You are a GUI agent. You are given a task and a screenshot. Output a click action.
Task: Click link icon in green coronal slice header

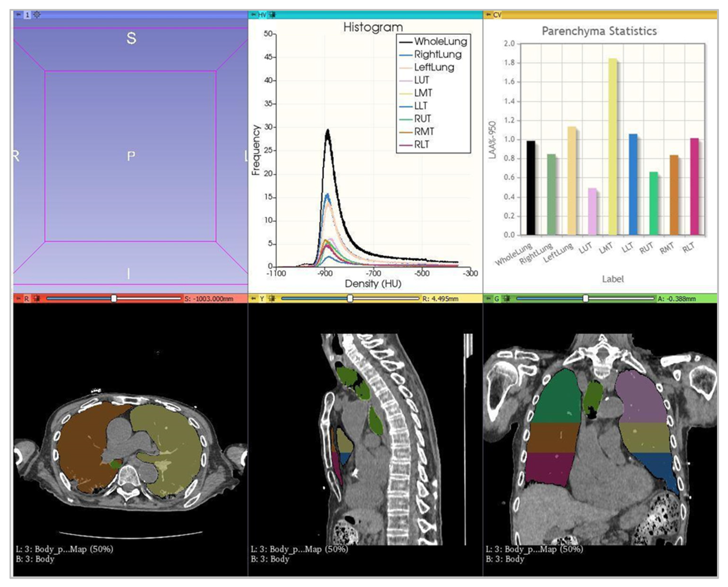(506, 299)
